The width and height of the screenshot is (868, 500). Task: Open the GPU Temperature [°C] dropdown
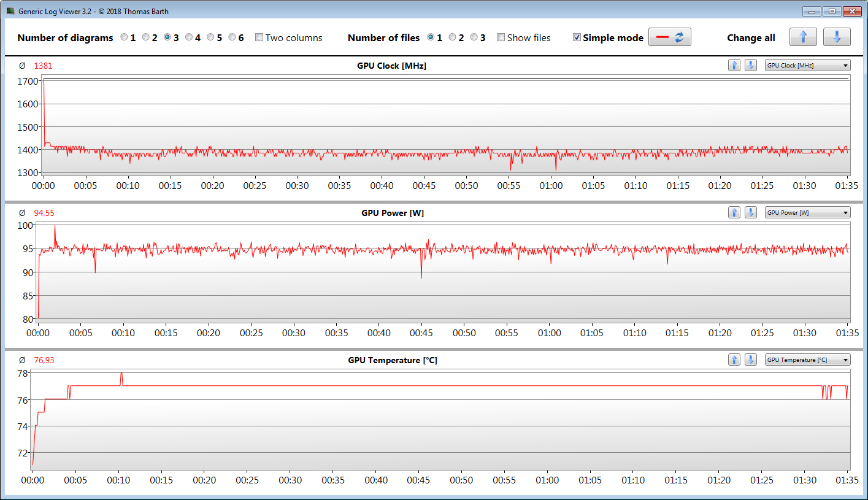click(808, 360)
